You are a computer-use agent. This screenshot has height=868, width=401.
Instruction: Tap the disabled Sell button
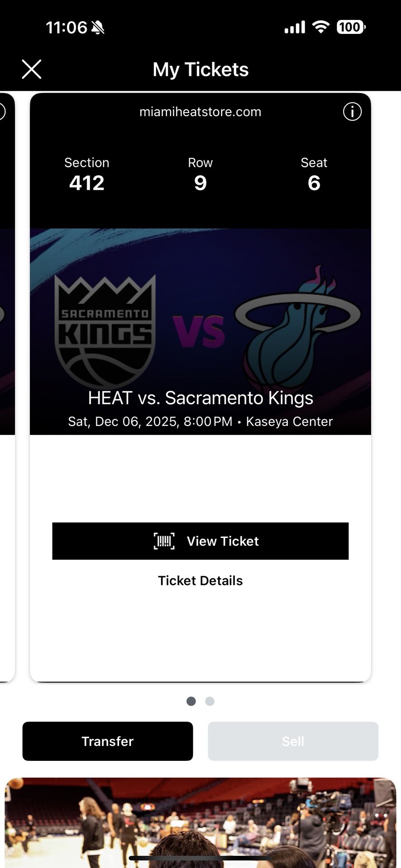tap(293, 741)
